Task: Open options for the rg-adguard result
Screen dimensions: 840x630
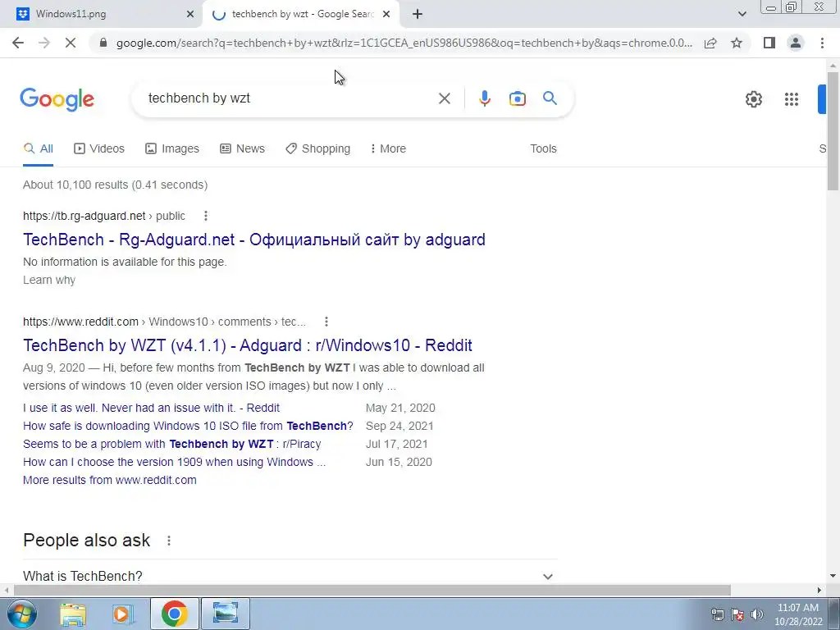Action: click(x=206, y=216)
